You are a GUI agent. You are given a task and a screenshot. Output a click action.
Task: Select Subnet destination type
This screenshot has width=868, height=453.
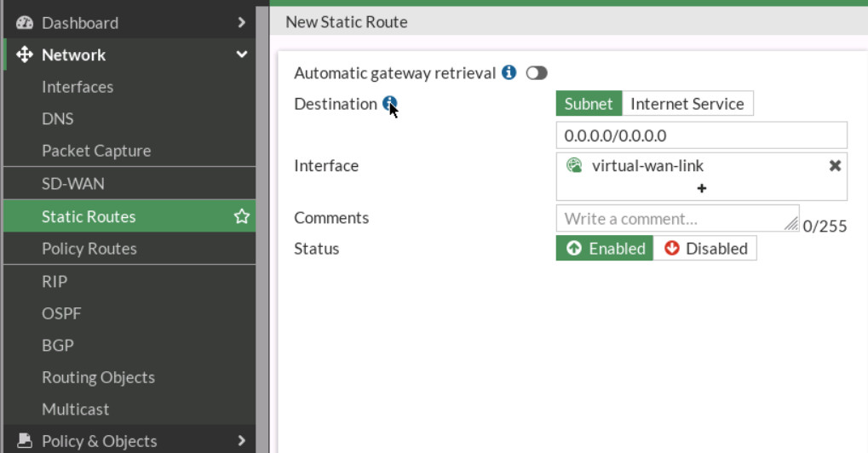(589, 104)
